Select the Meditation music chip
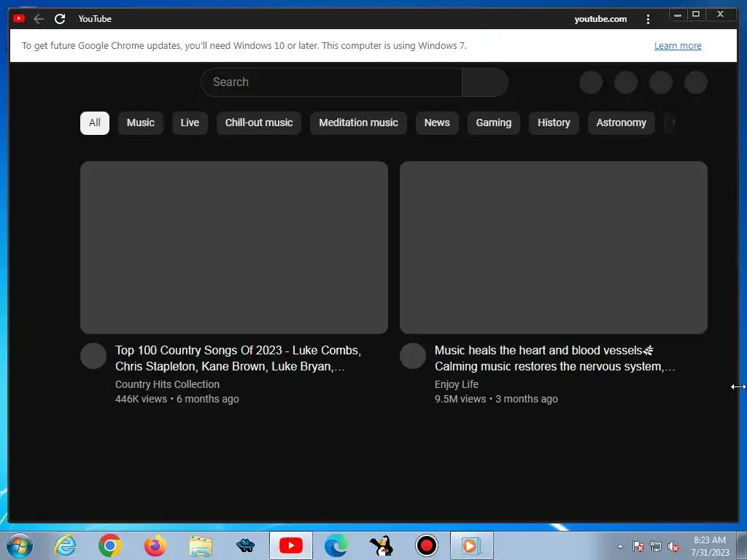This screenshot has height=560, width=747. (x=358, y=122)
